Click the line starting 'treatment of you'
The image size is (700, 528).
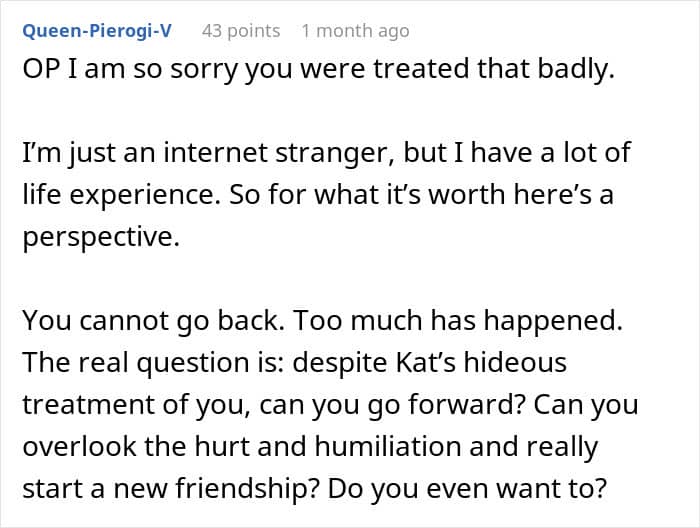coord(330,405)
